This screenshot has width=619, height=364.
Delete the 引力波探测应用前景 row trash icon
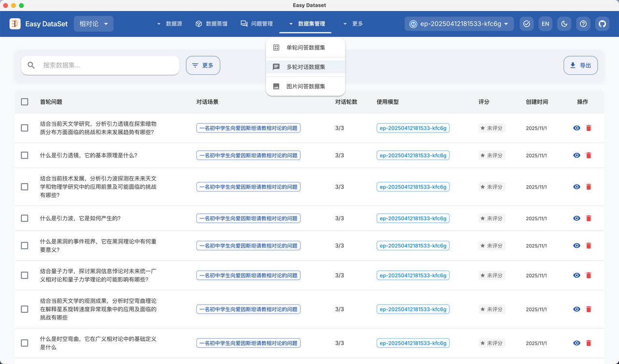589,187
